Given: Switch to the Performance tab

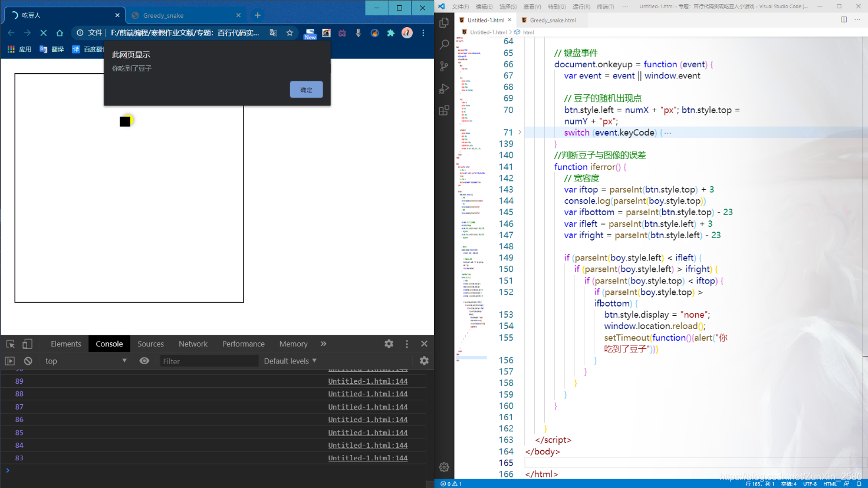Looking at the screenshot, I should click(x=244, y=344).
